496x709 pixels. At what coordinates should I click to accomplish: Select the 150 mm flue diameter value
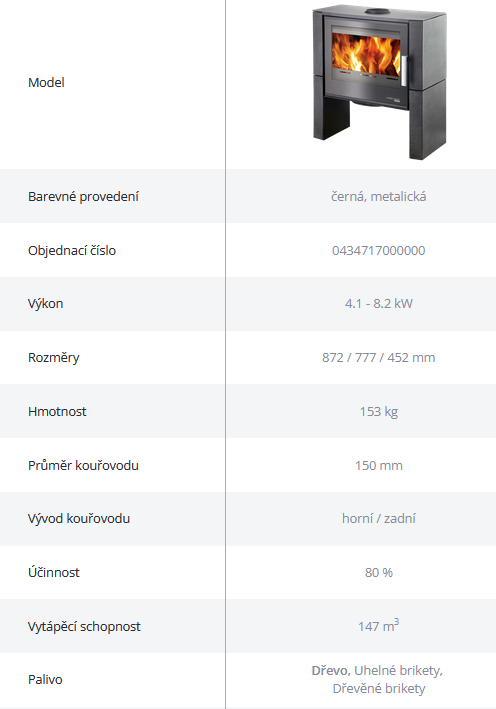pyautogui.click(x=378, y=465)
